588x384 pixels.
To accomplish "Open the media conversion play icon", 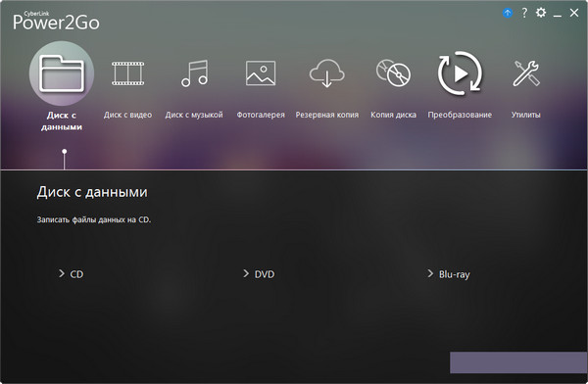I will tap(460, 73).
